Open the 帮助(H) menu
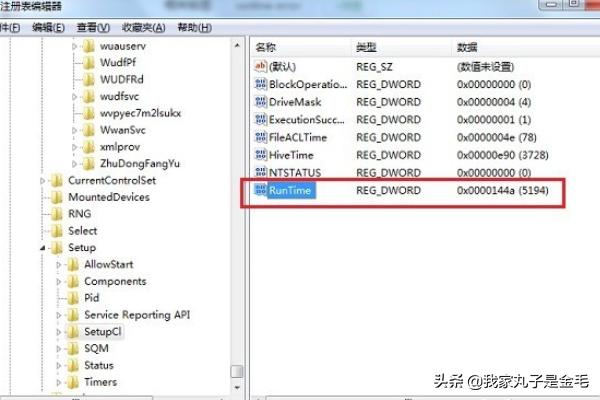Image resolution: width=600 pixels, height=400 pixels. [194, 28]
